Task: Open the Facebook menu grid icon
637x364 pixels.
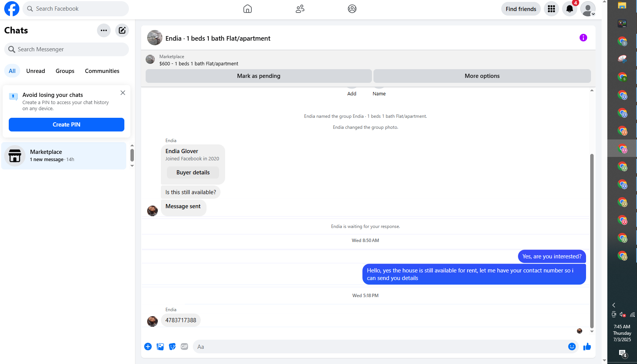Action: 551,9
